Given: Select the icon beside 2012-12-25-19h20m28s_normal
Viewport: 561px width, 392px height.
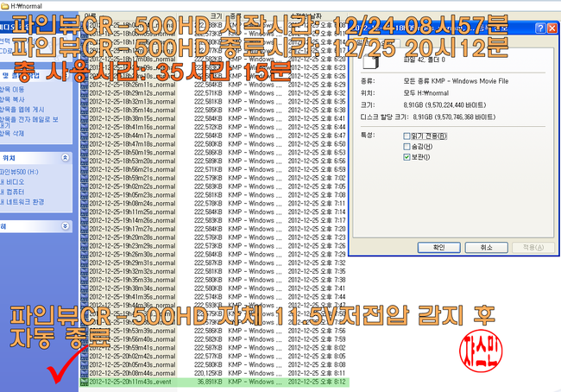Looking at the screenshot, I should 84,237.
